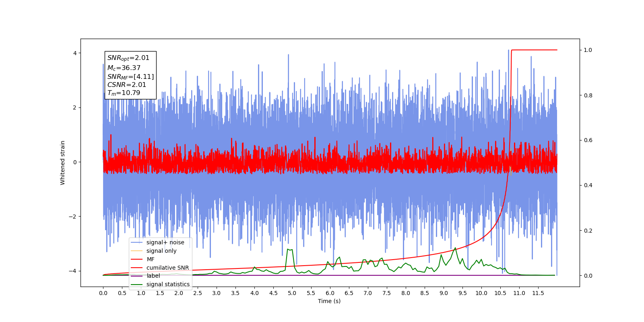644x322 pixels.
Task: Click the 'signal+ noise' legend entry
Action: point(158,242)
